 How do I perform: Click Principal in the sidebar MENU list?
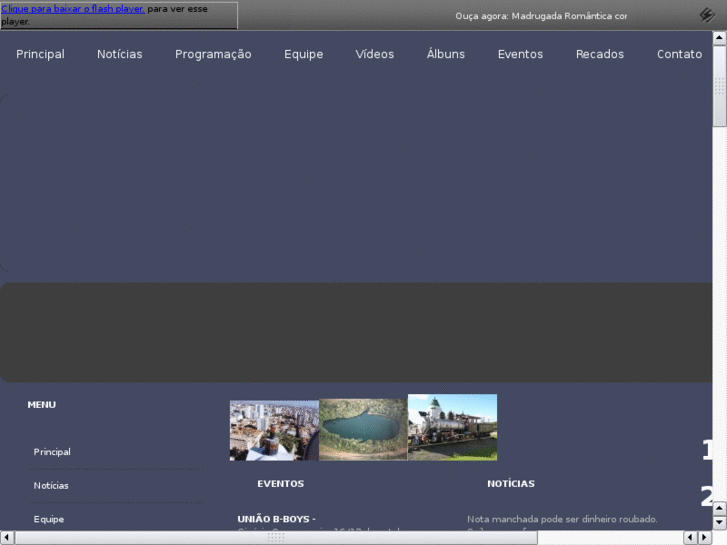52,452
